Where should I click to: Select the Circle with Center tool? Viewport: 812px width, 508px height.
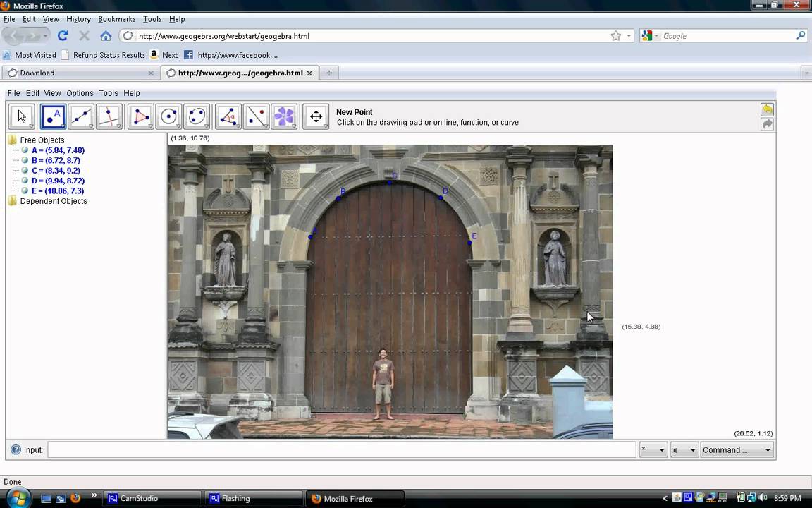pyautogui.click(x=168, y=117)
